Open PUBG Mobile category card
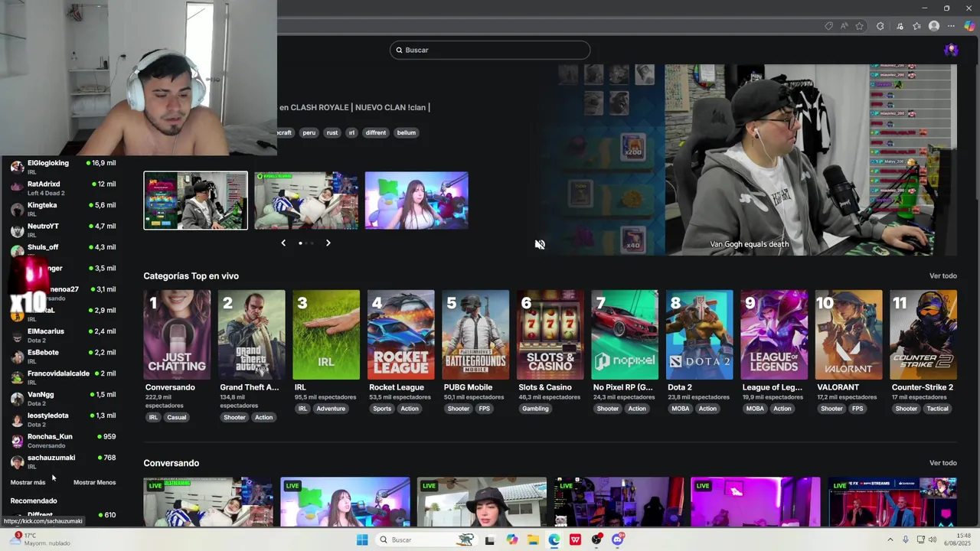The width and height of the screenshot is (980, 551). (475, 334)
